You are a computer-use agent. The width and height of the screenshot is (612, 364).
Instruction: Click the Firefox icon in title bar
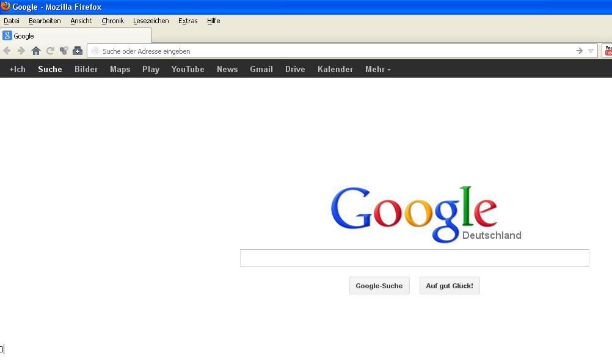(x=5, y=6)
